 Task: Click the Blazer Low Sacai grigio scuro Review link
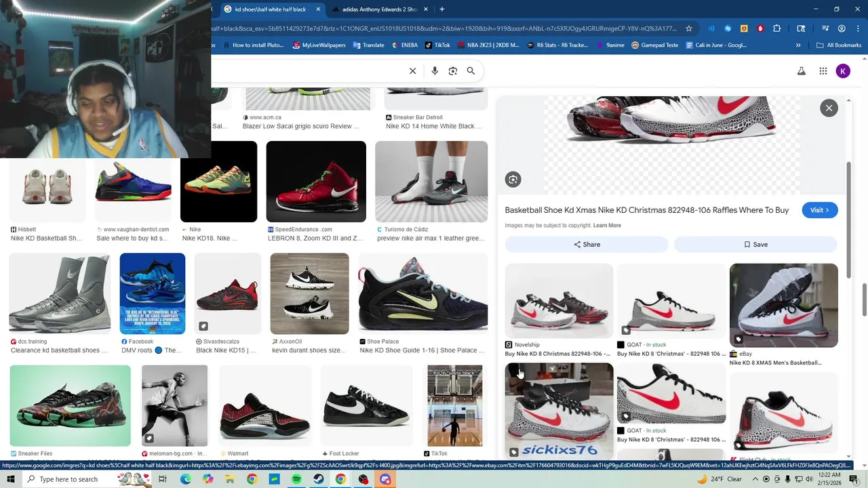point(301,126)
